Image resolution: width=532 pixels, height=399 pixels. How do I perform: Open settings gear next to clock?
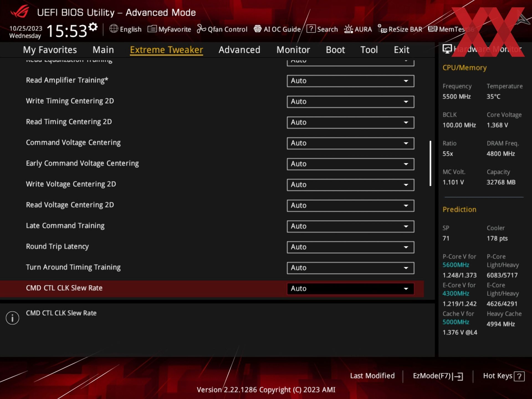[93, 27]
